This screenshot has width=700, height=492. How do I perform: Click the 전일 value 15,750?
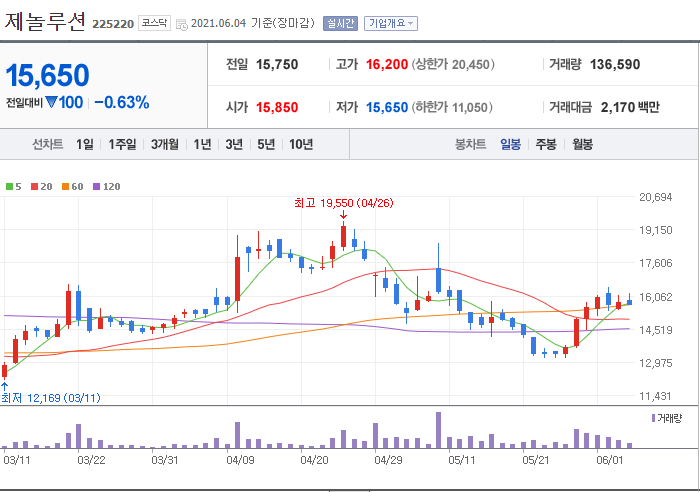click(277, 64)
